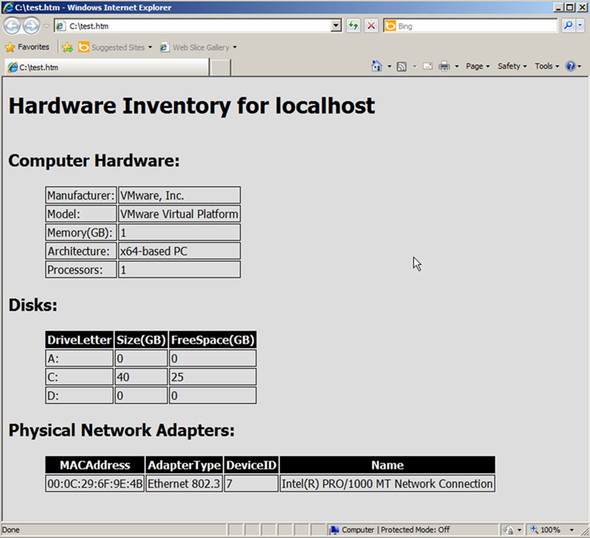Click the blue Help question mark icon

point(571,66)
